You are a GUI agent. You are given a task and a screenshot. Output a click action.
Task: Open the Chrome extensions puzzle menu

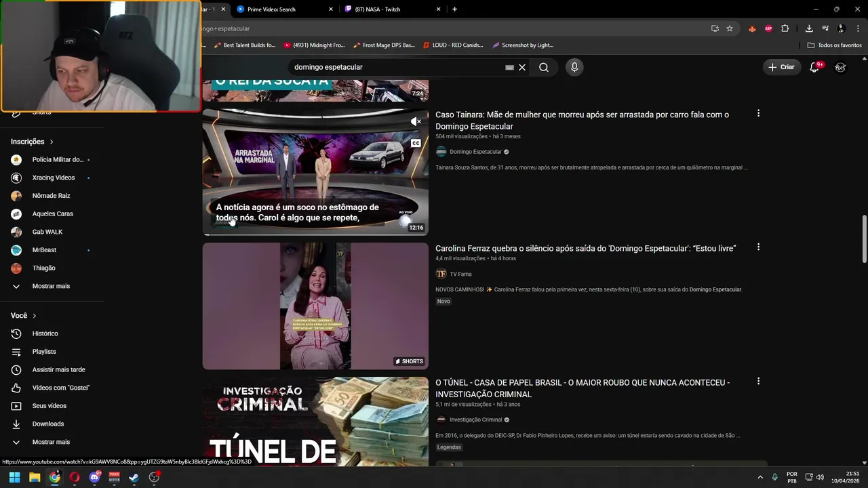click(x=785, y=28)
